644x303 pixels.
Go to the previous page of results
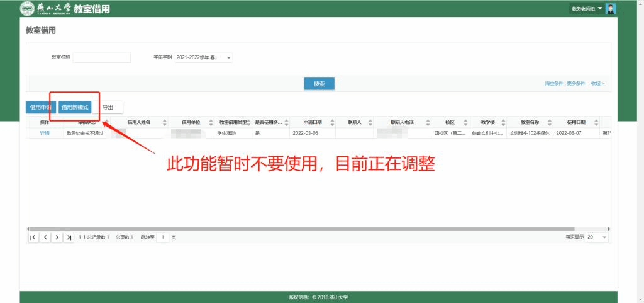tap(45, 237)
